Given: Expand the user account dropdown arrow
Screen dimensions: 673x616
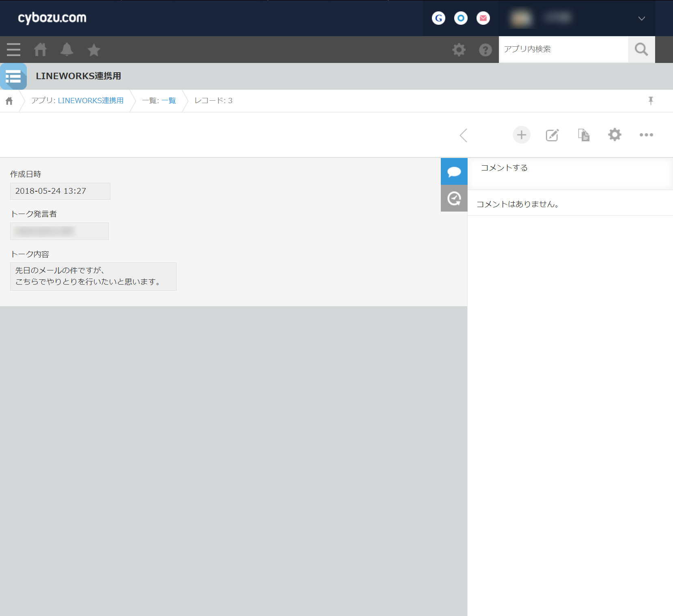Looking at the screenshot, I should 641,18.
